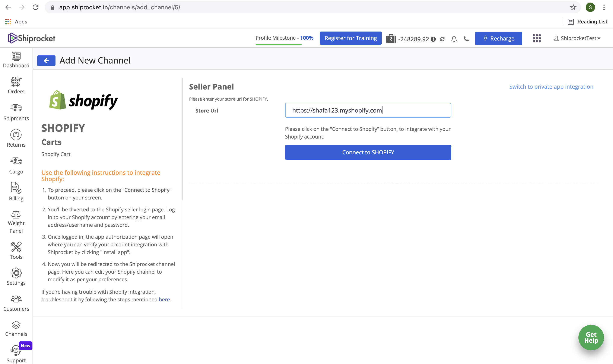The width and height of the screenshot is (613, 364).
Task: Open the nine-dot apps grid menu
Action: coord(536,38)
